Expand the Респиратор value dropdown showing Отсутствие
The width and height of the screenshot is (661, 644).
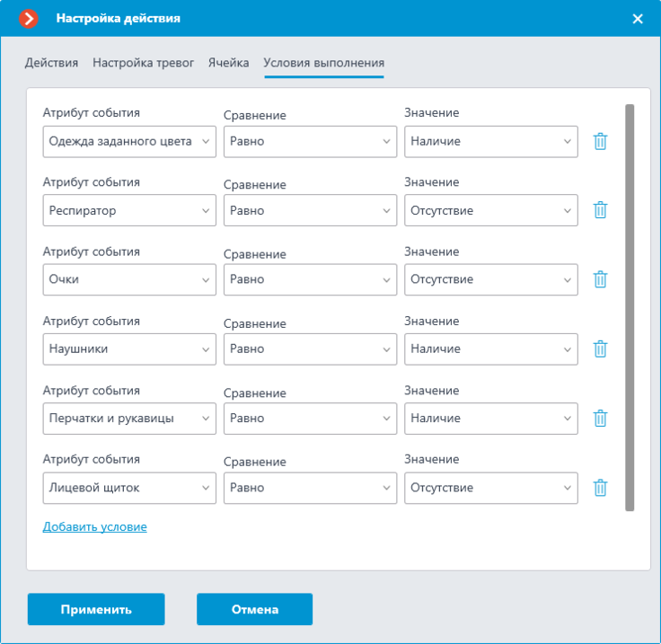(x=491, y=210)
